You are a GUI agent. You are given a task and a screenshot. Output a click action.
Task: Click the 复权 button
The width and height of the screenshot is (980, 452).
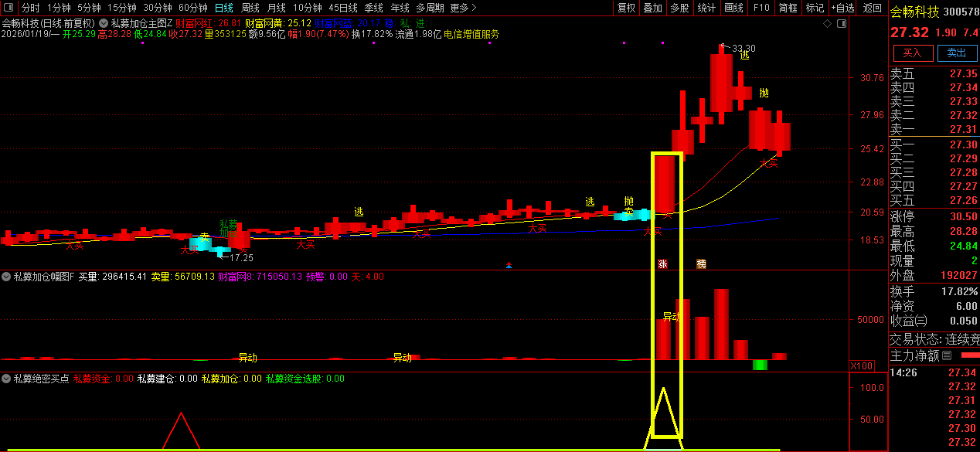tap(626, 8)
